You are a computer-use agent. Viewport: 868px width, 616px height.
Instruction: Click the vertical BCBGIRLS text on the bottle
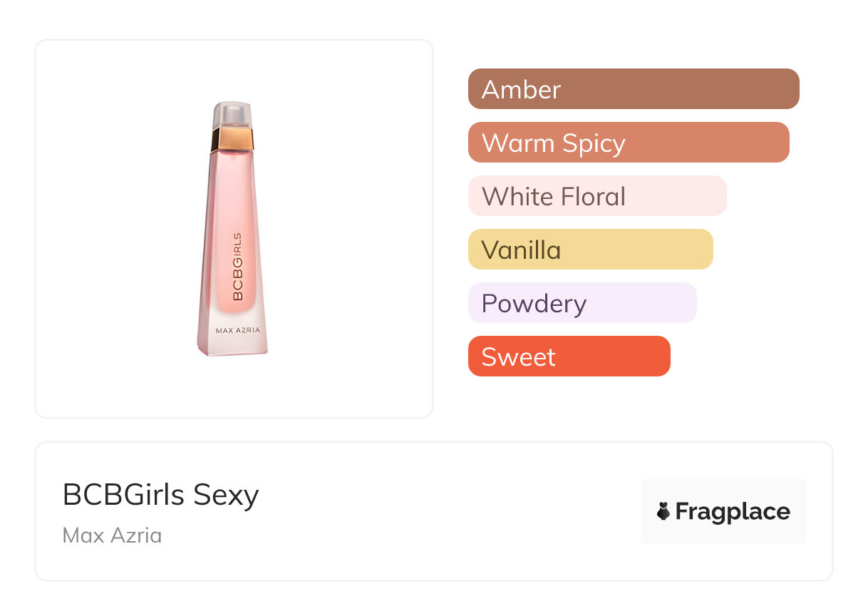coord(237,266)
